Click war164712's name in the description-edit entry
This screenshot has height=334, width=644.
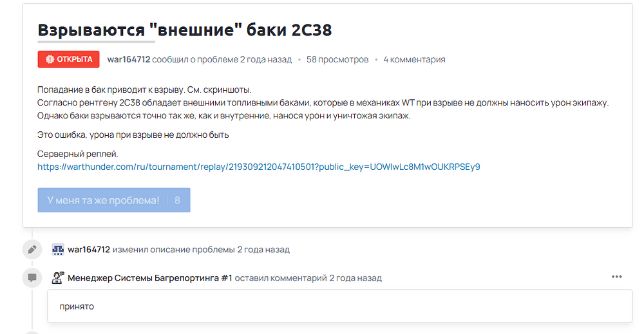89,249
